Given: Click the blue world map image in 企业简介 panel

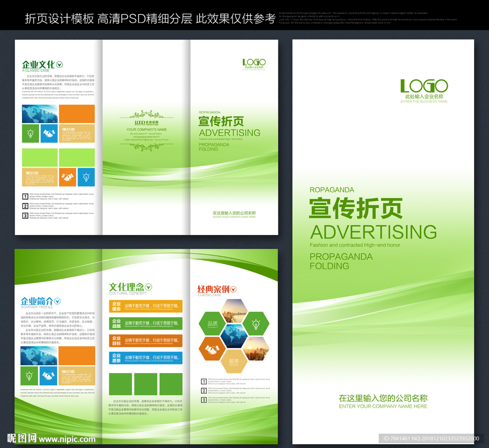Looking at the screenshot, I should [39, 356].
